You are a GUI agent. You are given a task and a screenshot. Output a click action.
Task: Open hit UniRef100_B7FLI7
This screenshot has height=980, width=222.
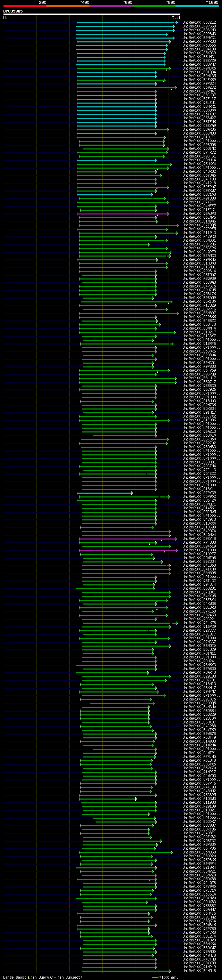(x=199, y=99)
